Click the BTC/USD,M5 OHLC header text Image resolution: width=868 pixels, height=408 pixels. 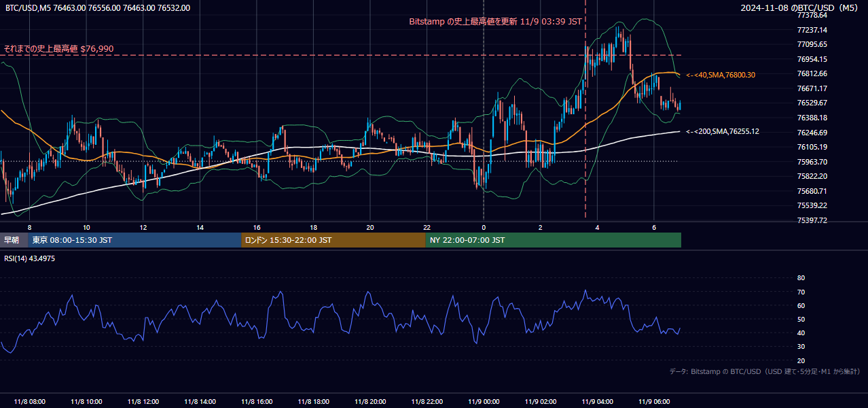[98, 8]
